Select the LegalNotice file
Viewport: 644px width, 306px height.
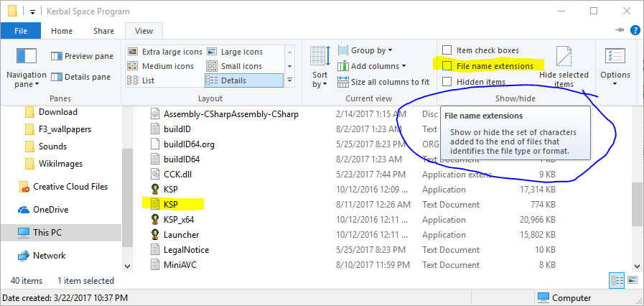(x=186, y=250)
